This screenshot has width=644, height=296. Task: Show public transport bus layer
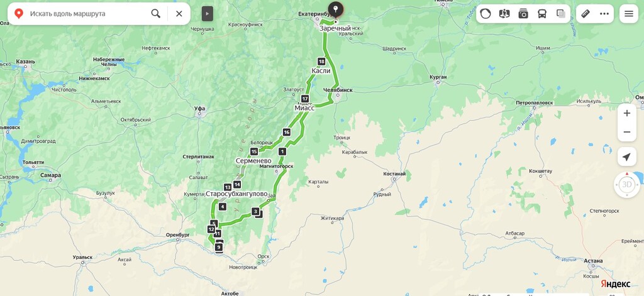click(x=542, y=14)
